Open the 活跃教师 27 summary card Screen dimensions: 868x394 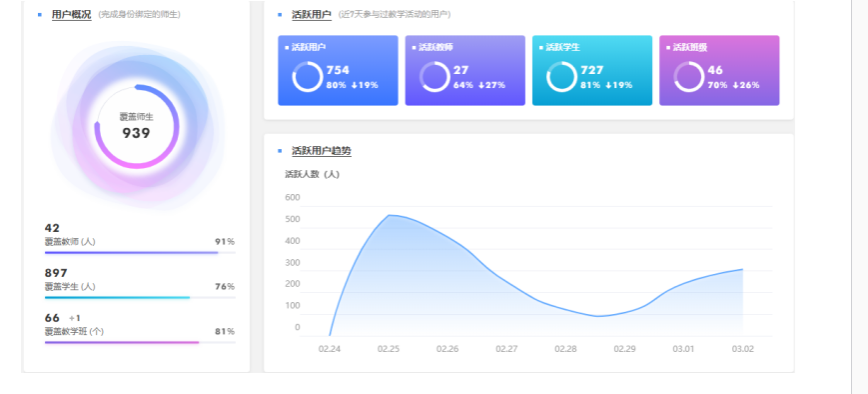tap(465, 70)
